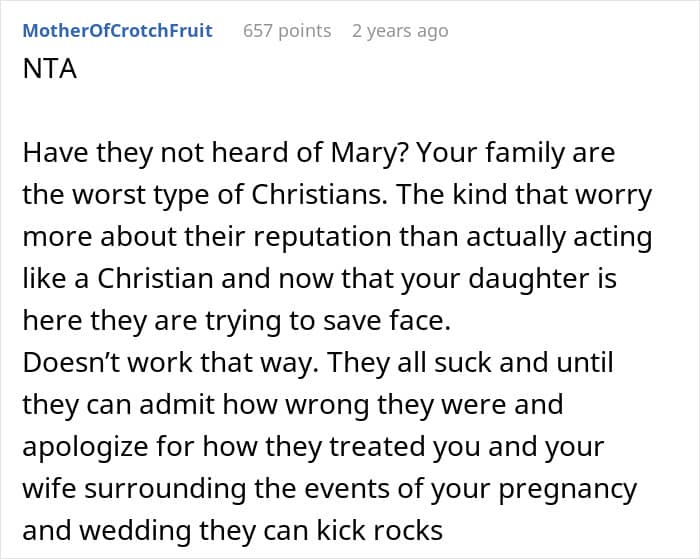
Task: Click the words 'and wedding' in last line
Action: (98, 530)
